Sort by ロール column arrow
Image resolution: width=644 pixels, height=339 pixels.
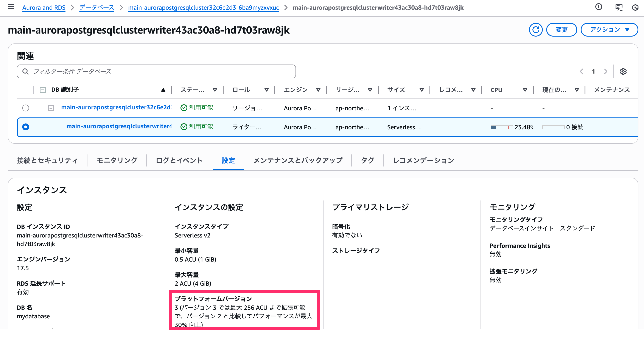point(266,90)
